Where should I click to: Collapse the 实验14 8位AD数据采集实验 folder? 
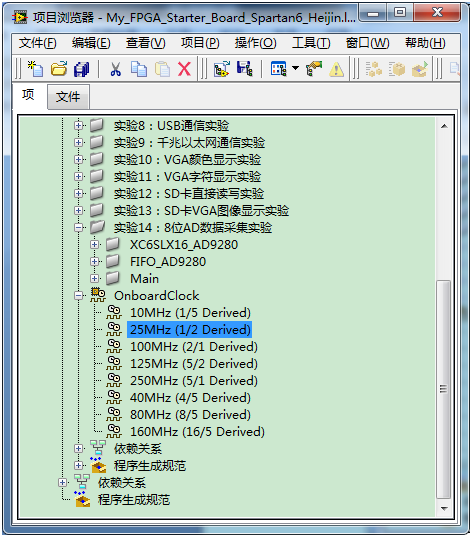pyautogui.click(x=79, y=227)
